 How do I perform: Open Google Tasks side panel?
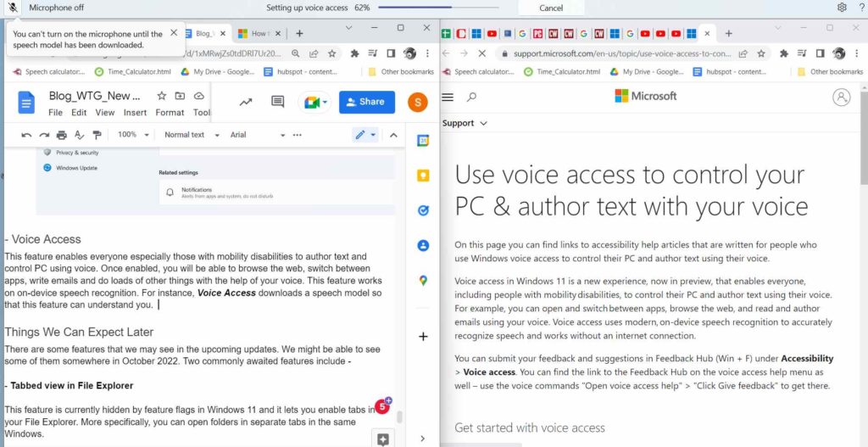point(423,210)
